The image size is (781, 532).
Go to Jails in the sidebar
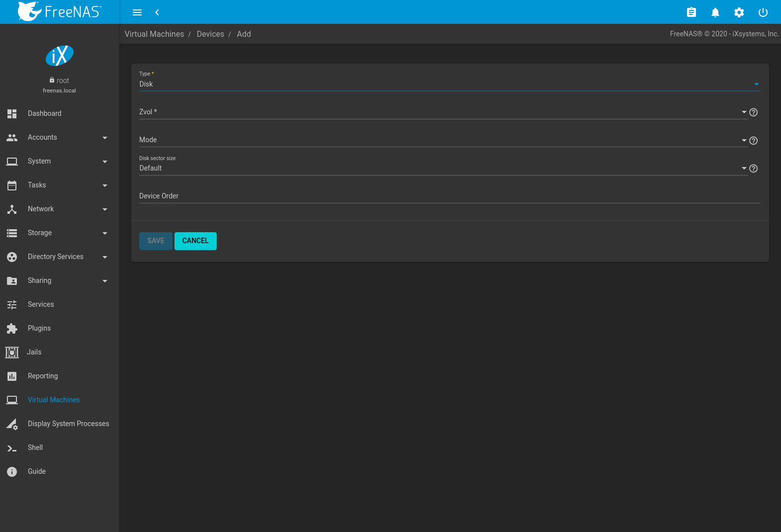click(x=34, y=352)
